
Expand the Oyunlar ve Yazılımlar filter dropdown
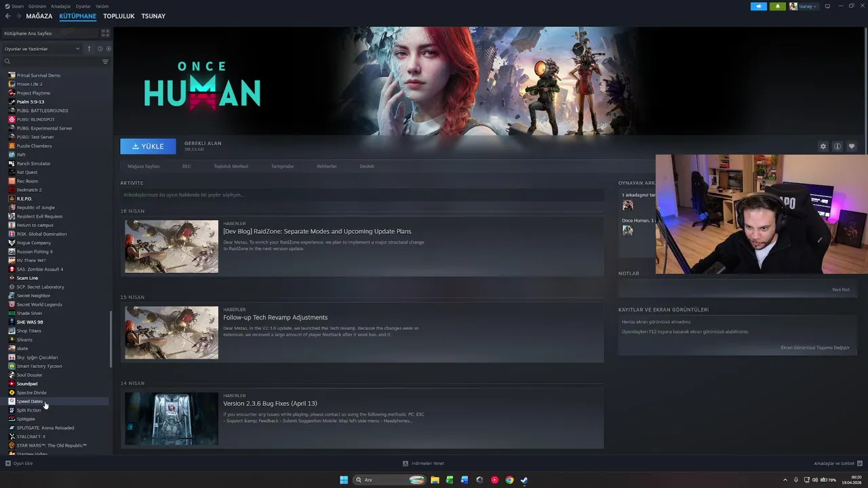(x=42, y=49)
